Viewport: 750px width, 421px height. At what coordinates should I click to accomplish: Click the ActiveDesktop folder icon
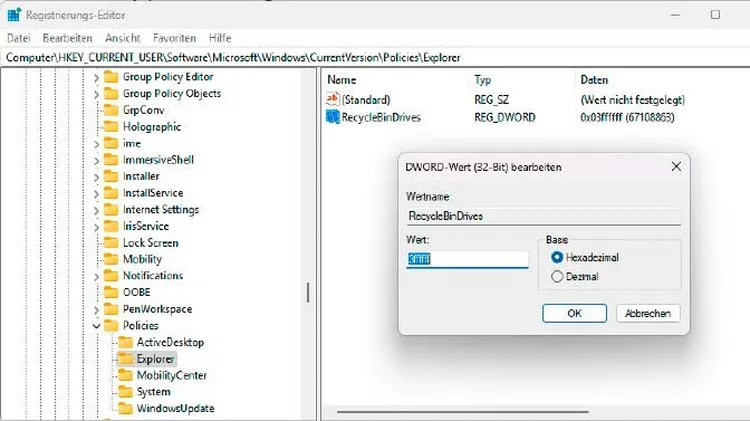(125, 342)
